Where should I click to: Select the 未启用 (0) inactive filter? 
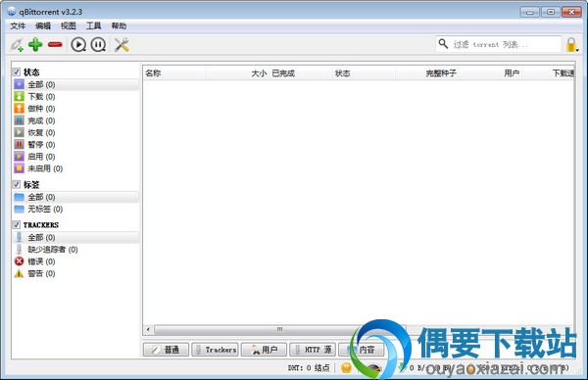[76, 168]
